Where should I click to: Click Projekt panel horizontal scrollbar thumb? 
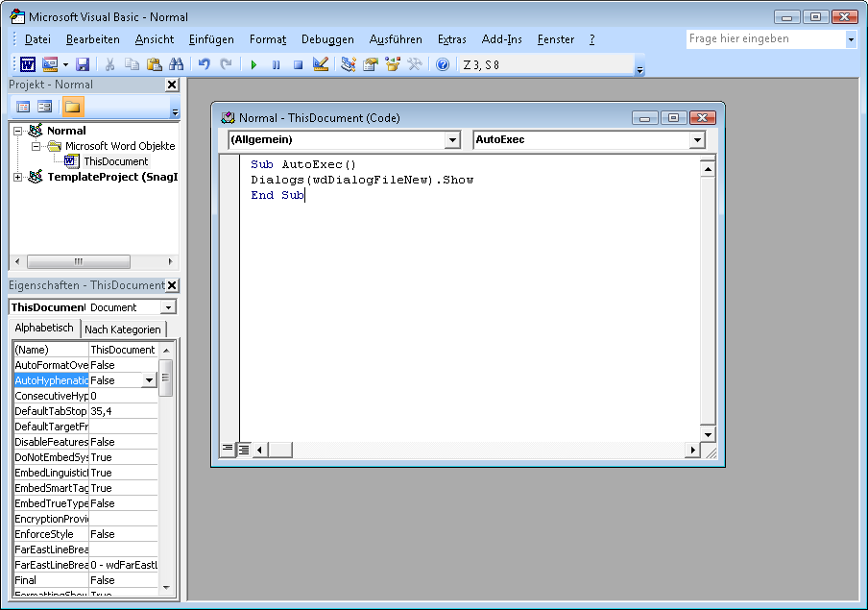click(79, 261)
